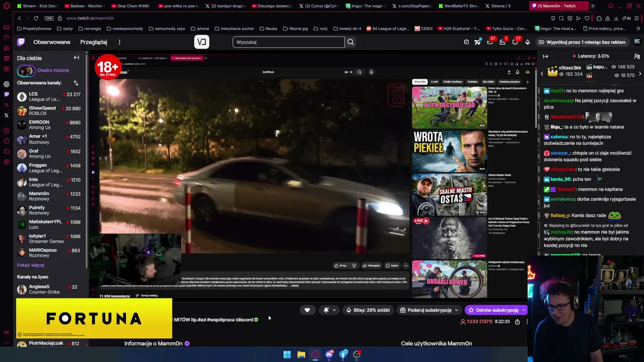Open the norwegia bookmark folder
Image resolution: width=644 pixels, height=362 pixels.
coord(89,29)
